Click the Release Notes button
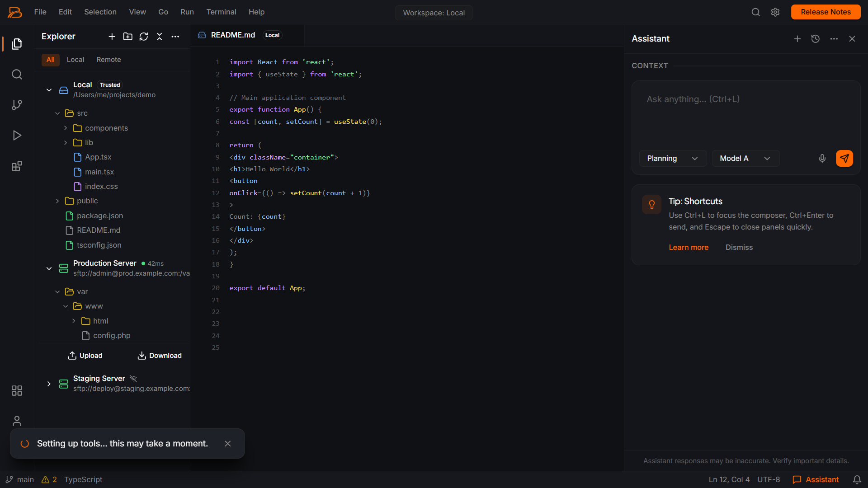Viewport: 868px width, 488px height. click(x=826, y=12)
